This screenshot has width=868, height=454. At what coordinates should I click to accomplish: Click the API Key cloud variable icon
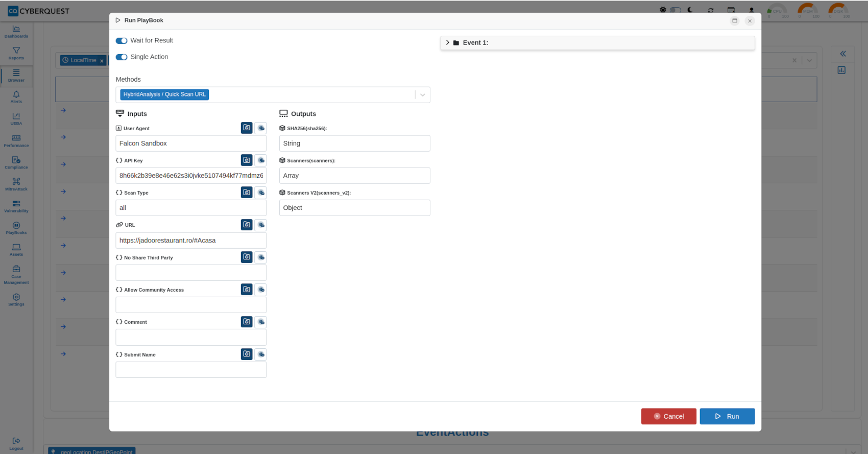[x=261, y=160]
